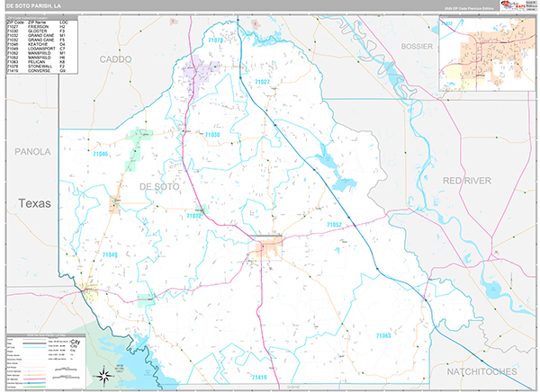Click the Texas state label
This screenshot has height=392, width=540.
[34, 203]
